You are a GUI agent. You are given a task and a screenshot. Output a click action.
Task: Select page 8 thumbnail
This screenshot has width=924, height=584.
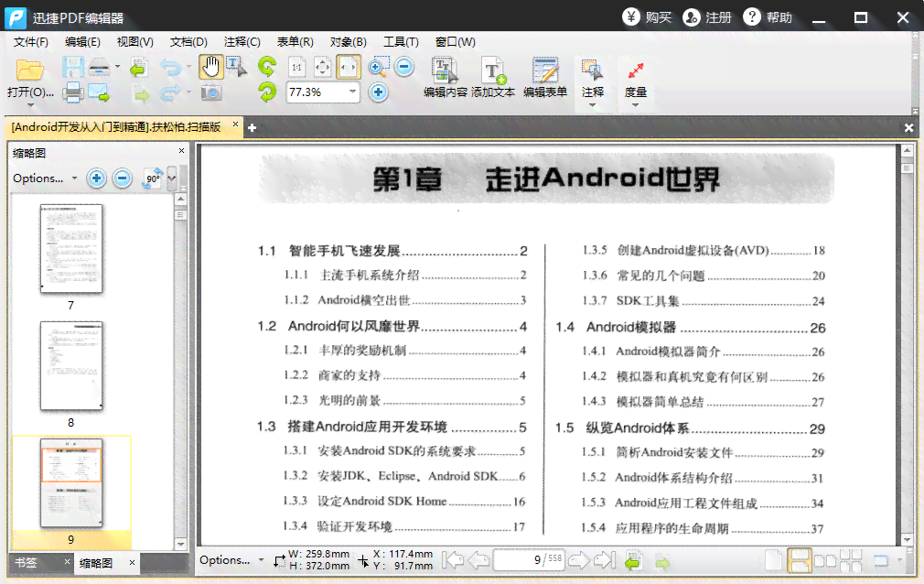(x=71, y=366)
